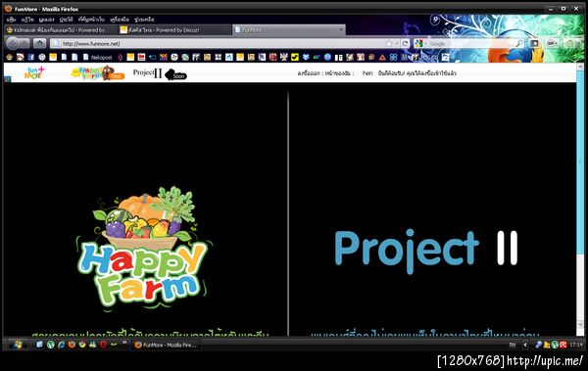Expand the hidden quick launch items chevron
The image size is (588, 371).
pyautogui.click(x=124, y=343)
